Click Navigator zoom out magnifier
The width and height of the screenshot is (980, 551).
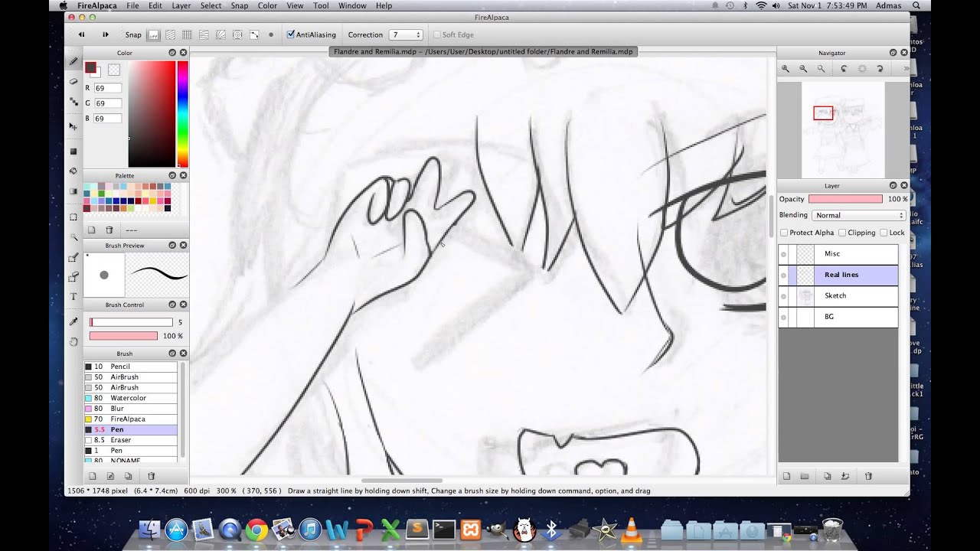coord(803,68)
